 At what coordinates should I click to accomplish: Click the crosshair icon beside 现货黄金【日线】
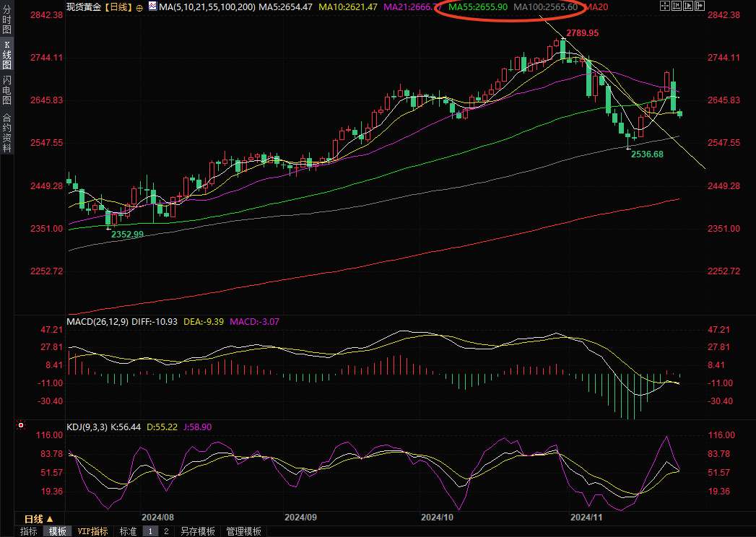[x=139, y=6]
